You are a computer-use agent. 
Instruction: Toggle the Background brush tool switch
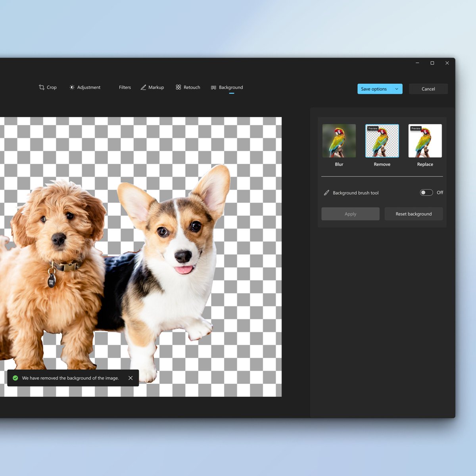pyautogui.click(x=426, y=192)
